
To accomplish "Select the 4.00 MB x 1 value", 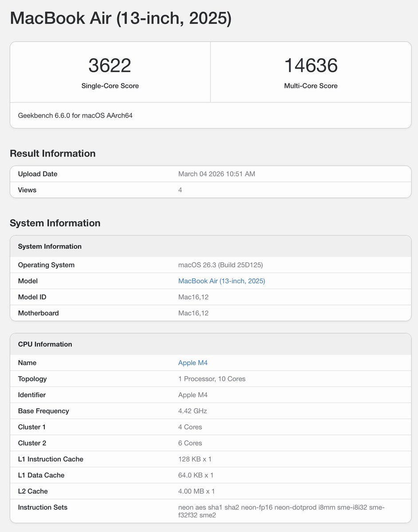I will click(197, 491).
